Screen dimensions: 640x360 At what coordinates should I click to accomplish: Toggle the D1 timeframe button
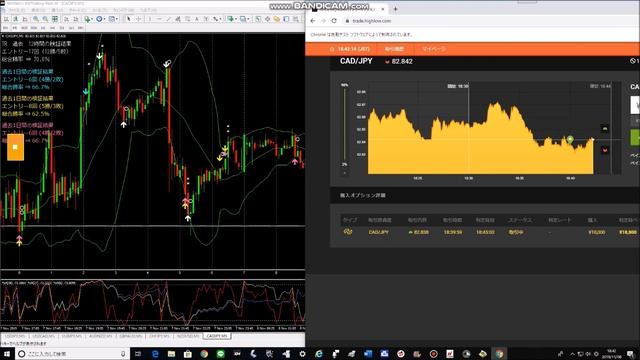tap(62, 28)
